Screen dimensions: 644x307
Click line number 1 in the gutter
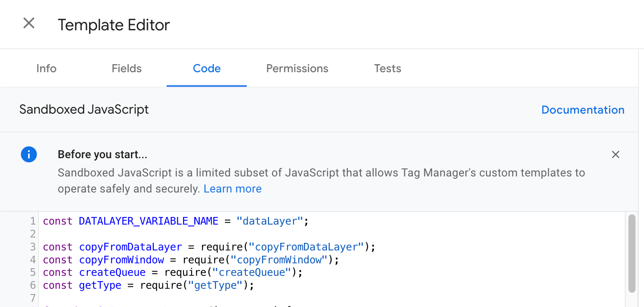click(x=33, y=221)
